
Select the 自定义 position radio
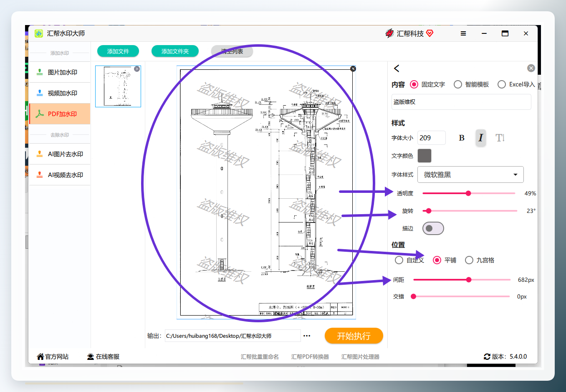399,260
